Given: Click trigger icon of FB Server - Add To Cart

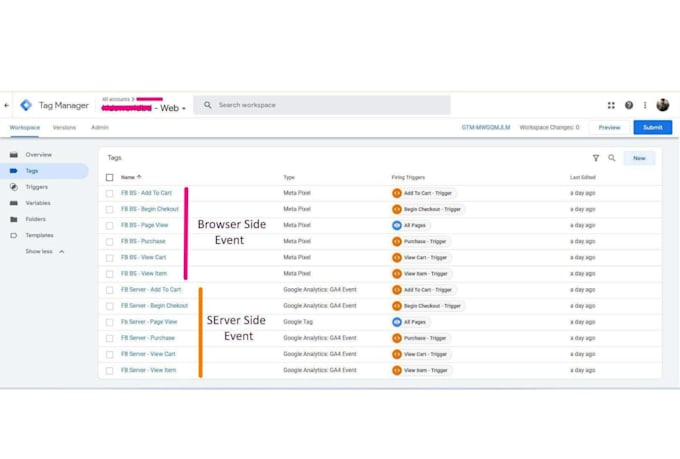Looking at the screenshot, I should click(x=397, y=290).
